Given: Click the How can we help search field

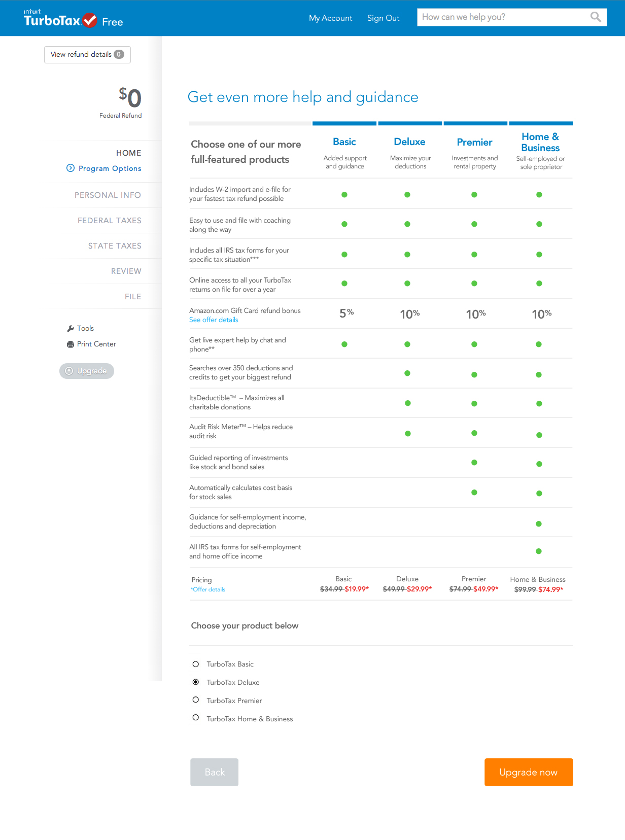Looking at the screenshot, I should pos(502,17).
